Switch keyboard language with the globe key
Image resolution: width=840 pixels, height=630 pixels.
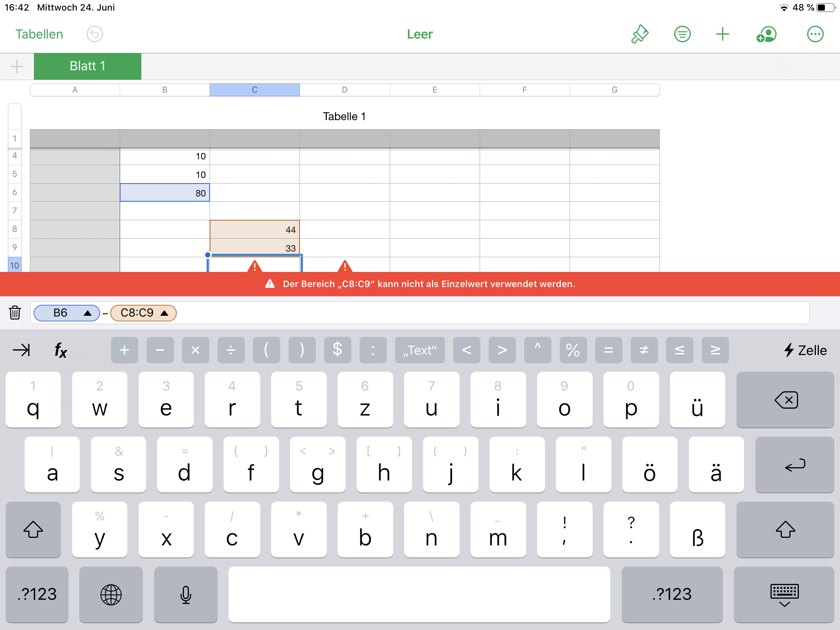111,594
